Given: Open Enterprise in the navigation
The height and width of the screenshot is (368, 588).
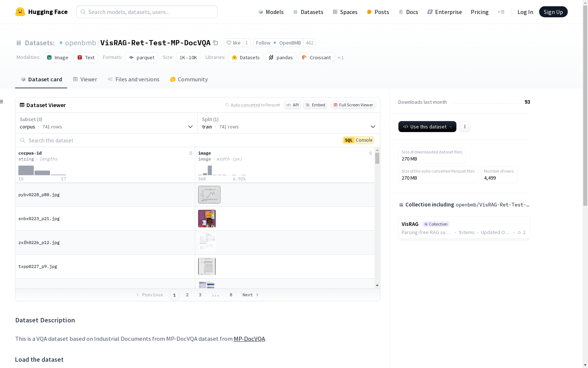Looking at the screenshot, I should (445, 12).
